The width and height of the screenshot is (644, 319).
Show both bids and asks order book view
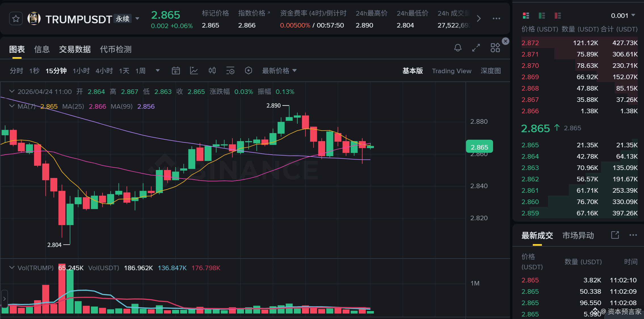[526, 16]
